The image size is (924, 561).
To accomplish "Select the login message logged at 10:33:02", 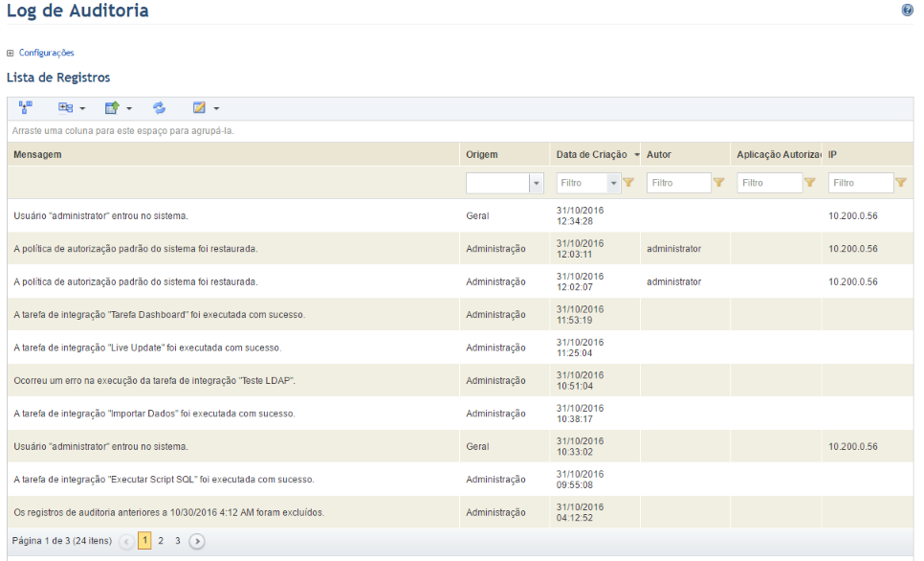I will tap(100, 447).
